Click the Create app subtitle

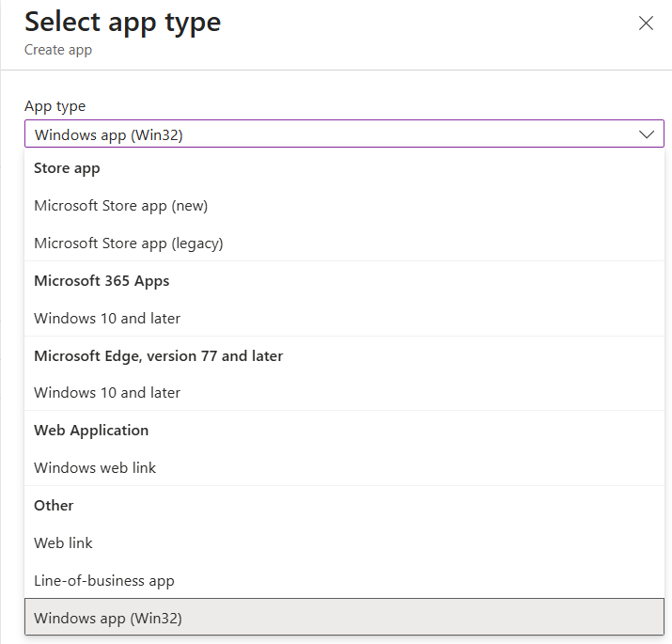58,50
